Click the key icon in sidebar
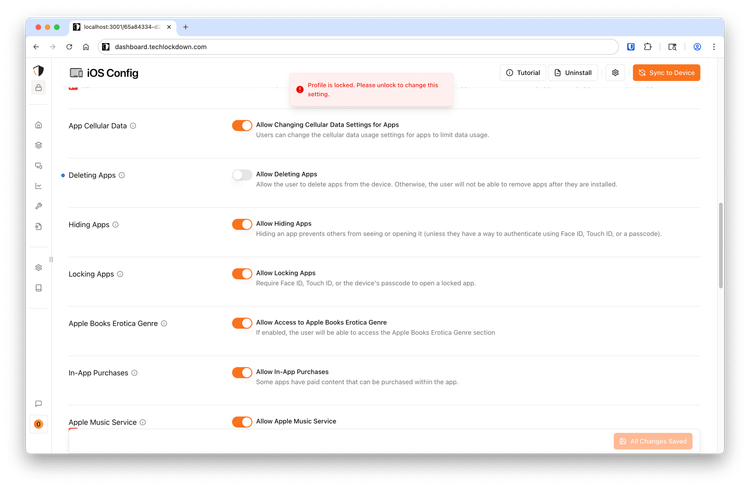750x488 pixels. pos(38,206)
